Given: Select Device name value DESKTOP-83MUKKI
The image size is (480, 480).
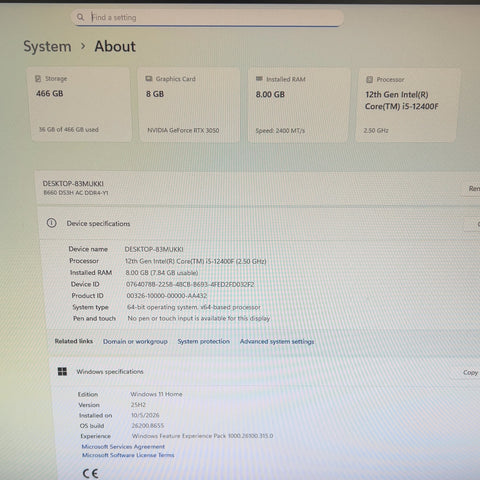Looking at the screenshot, I should pos(154,249).
